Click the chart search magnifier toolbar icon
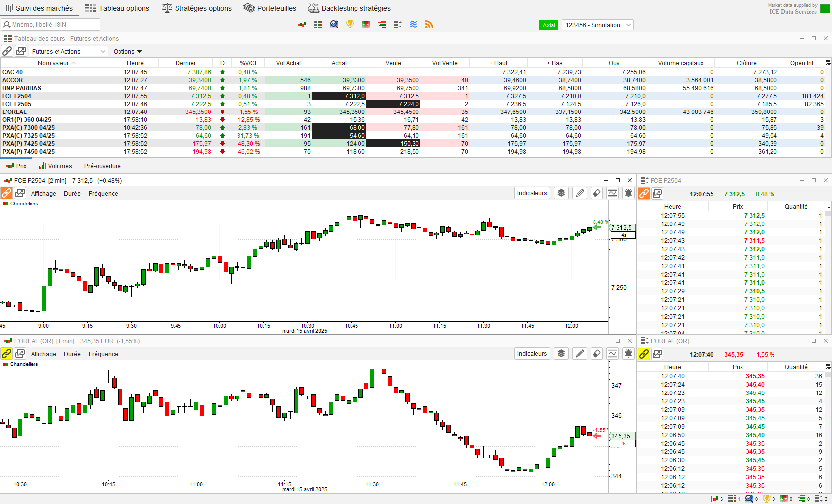 click(334, 25)
